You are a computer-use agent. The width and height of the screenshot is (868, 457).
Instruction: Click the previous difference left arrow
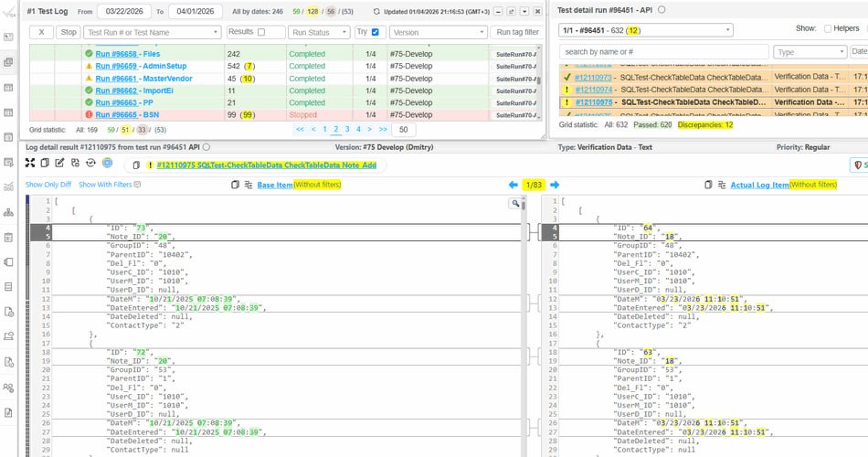click(x=513, y=185)
